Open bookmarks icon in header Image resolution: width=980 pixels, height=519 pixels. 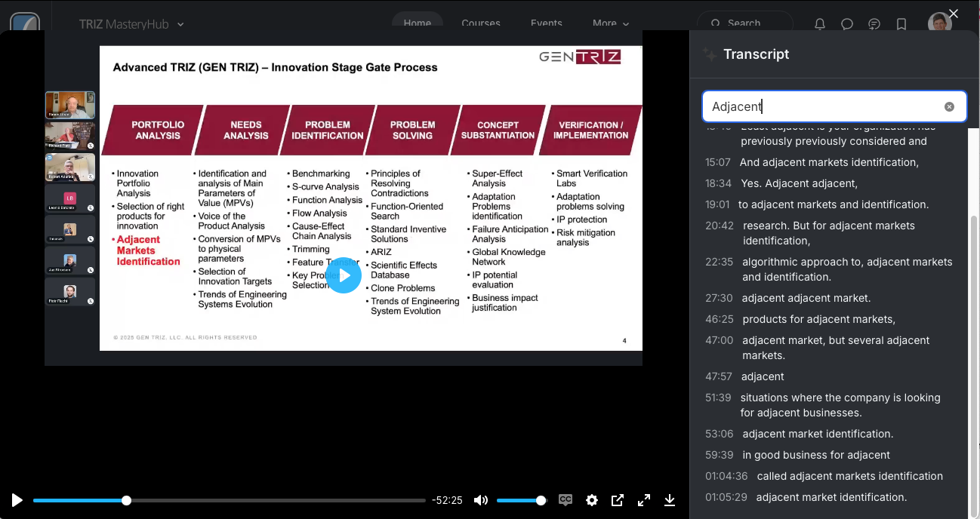pos(901,24)
